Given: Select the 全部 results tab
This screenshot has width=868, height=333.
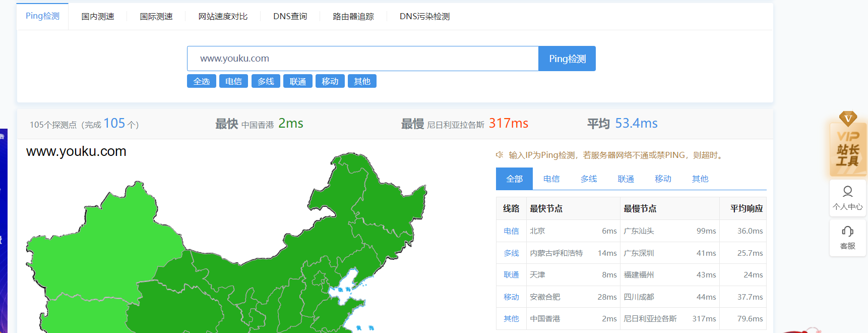Looking at the screenshot, I should [514, 179].
